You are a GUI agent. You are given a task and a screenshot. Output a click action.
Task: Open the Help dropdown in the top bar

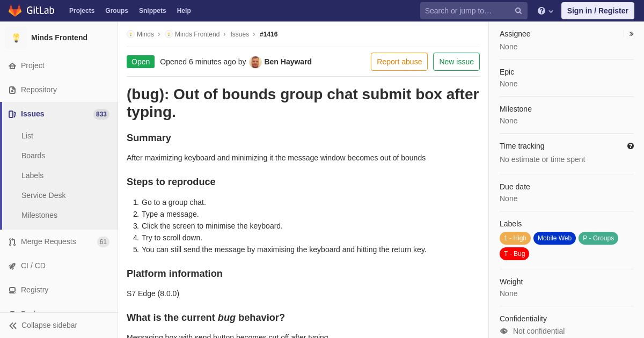(x=545, y=11)
